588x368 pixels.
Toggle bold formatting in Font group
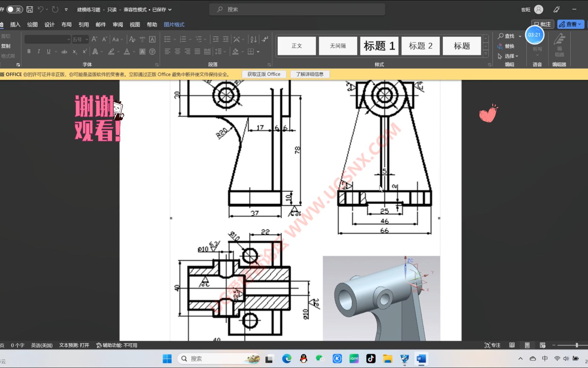(x=29, y=51)
